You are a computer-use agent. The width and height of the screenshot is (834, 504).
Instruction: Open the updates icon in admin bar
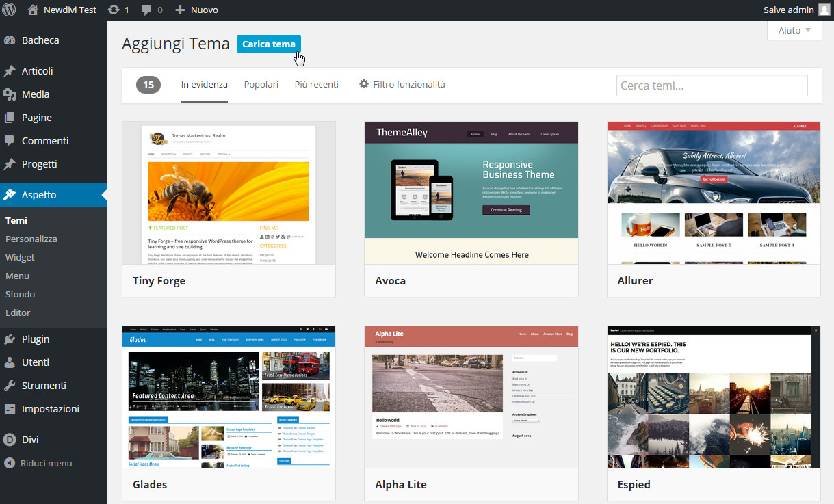click(x=114, y=10)
